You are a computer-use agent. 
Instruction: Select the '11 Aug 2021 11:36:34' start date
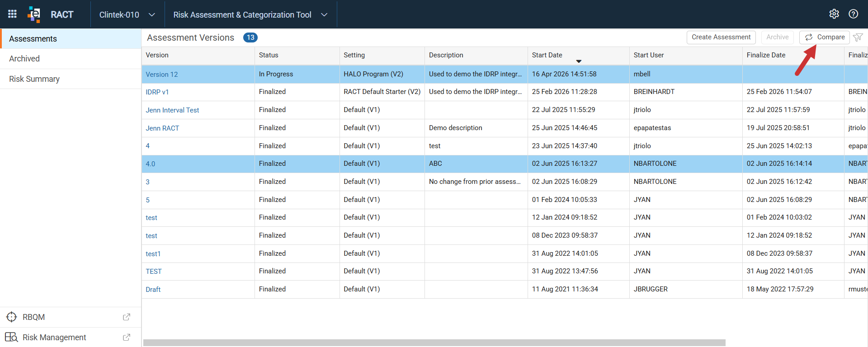pos(578,289)
